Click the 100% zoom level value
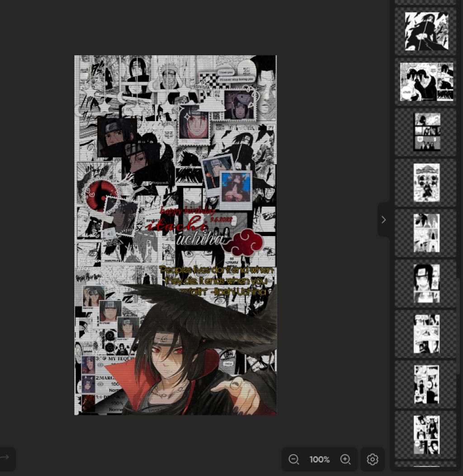 click(x=319, y=459)
